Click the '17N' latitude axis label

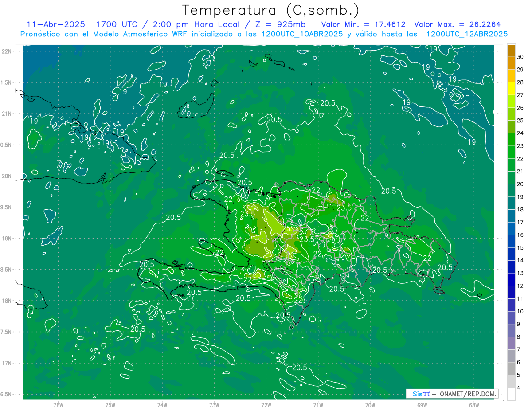[7, 363]
